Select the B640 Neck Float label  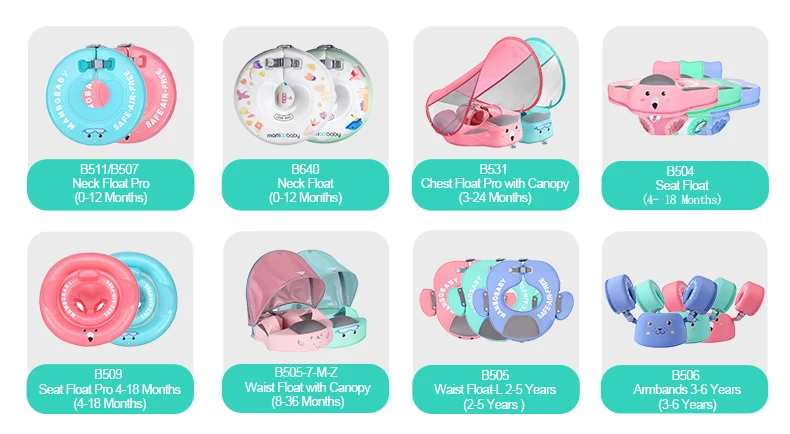305,184
